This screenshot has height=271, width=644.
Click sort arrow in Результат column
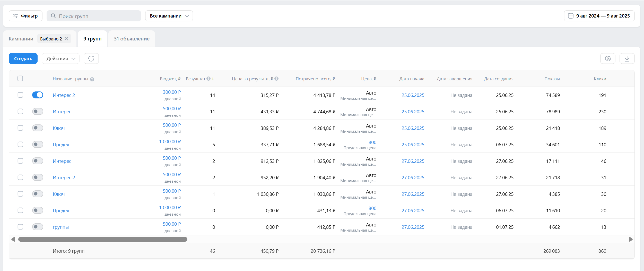point(213,79)
